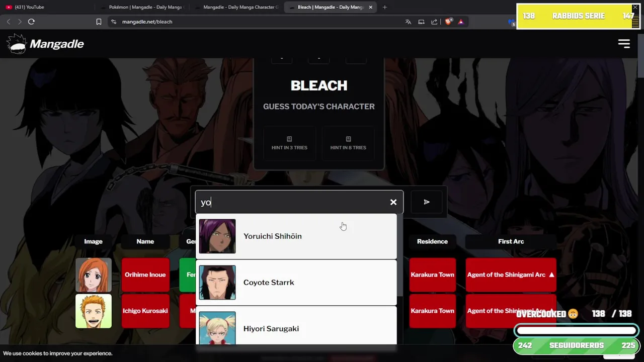Screen dimensions: 644x362
Task: Select Hiyori Sarugaki suggestion
Action: pos(296,326)
